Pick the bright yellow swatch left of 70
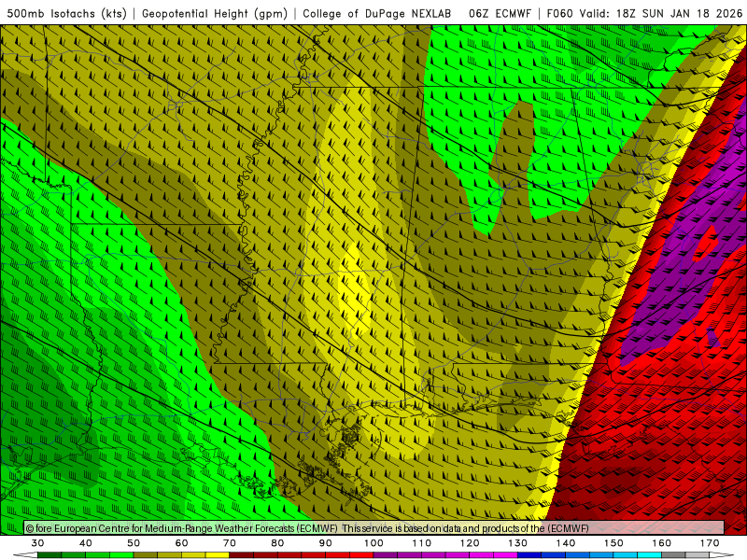The image size is (747, 560). pyautogui.click(x=218, y=555)
